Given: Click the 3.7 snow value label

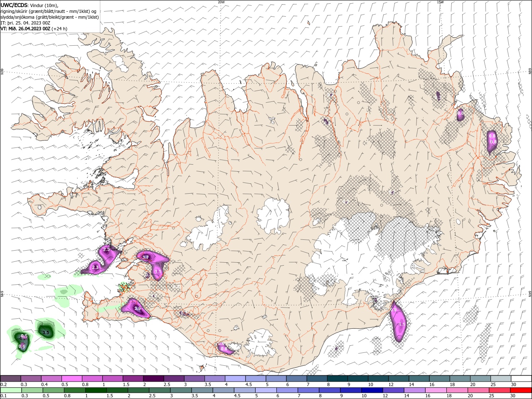Looking at the screenshot, I should (145, 257).
